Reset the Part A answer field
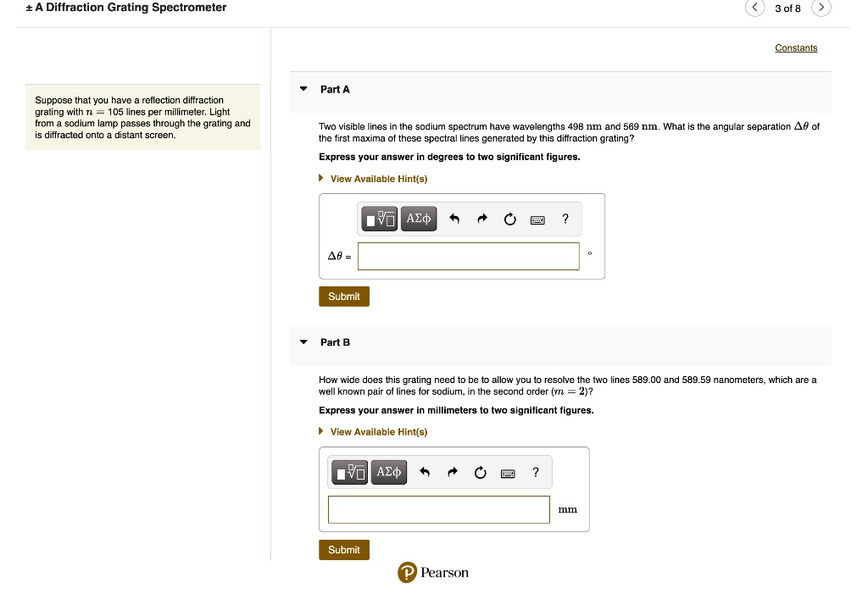 click(x=509, y=219)
